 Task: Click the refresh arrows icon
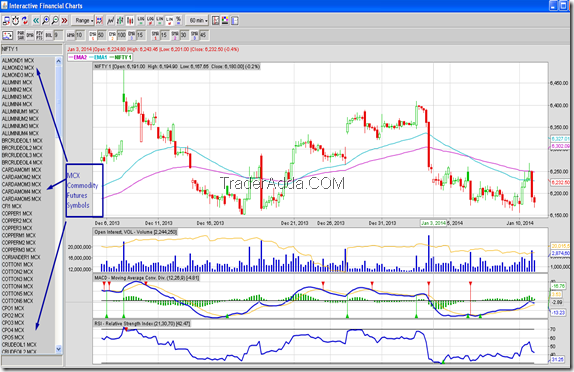coord(25,21)
